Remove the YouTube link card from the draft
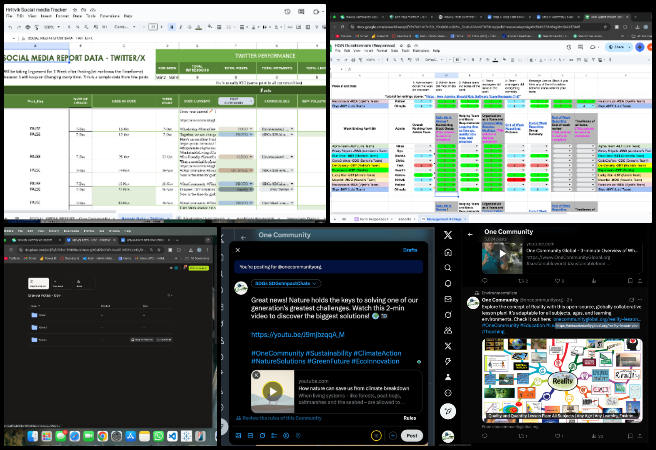The image size is (656, 450). tap(256, 375)
